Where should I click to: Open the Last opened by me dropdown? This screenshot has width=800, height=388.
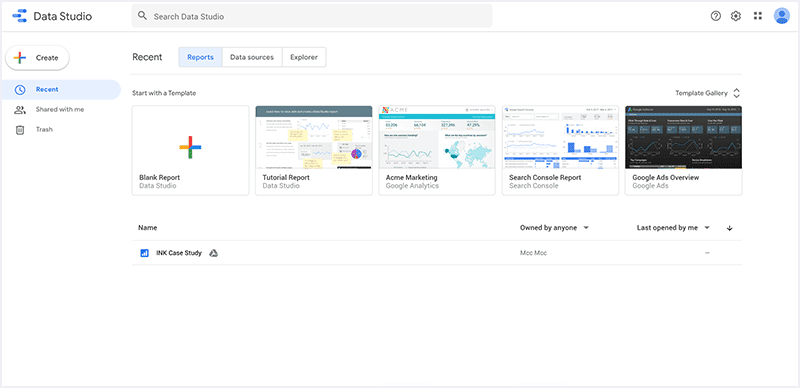(x=673, y=228)
